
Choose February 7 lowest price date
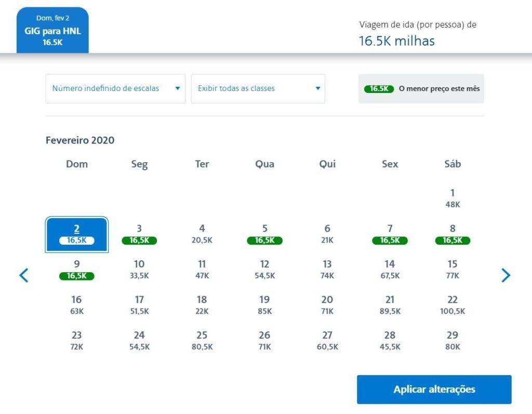tap(390, 234)
